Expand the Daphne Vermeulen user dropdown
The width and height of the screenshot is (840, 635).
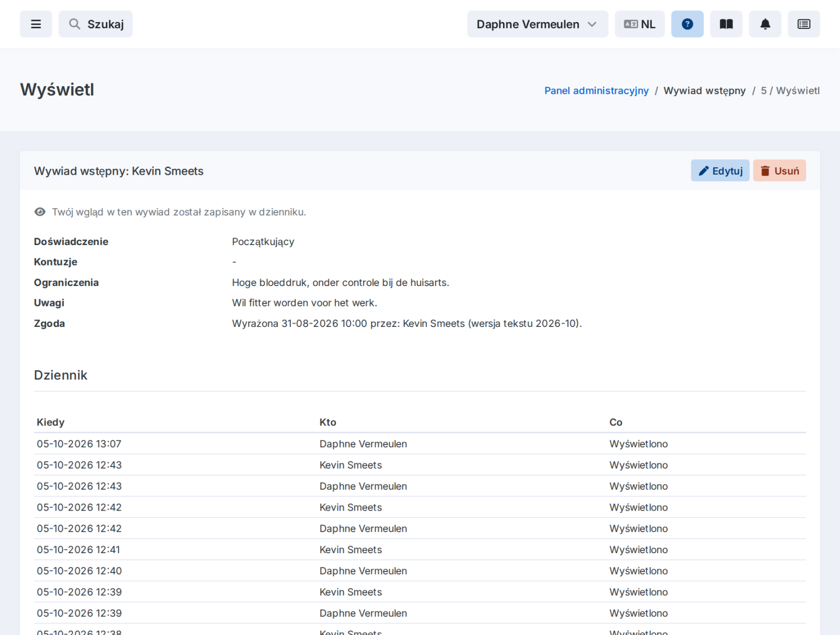[538, 24]
